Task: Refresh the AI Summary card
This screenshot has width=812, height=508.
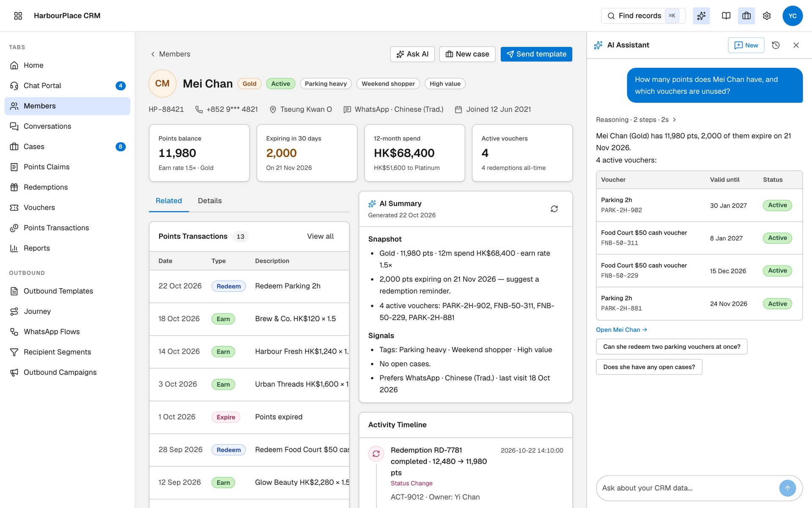Action: pyautogui.click(x=554, y=209)
